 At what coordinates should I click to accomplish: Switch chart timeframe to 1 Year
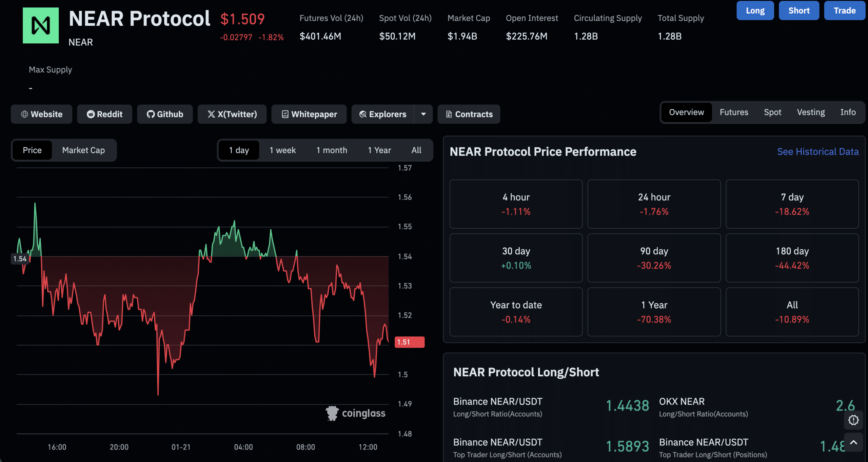(x=379, y=150)
